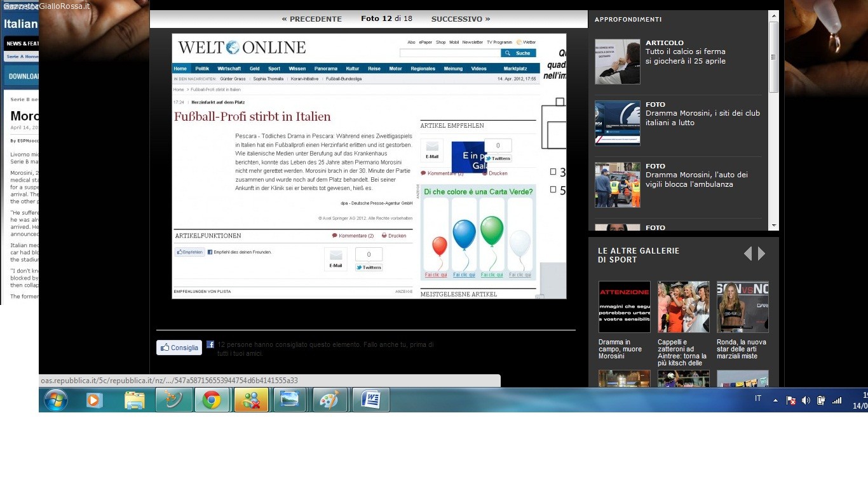The height and width of the screenshot is (488, 868).
Task: Select Home tab in Welt navigation
Action: (180, 69)
